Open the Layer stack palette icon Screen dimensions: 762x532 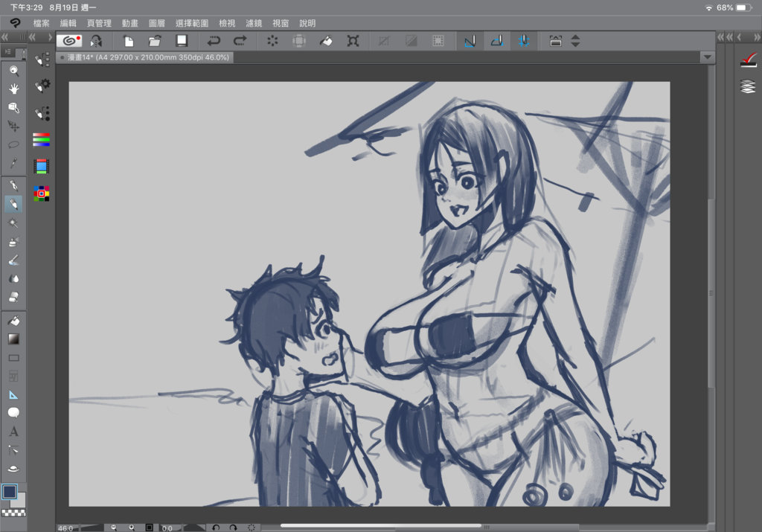(749, 86)
